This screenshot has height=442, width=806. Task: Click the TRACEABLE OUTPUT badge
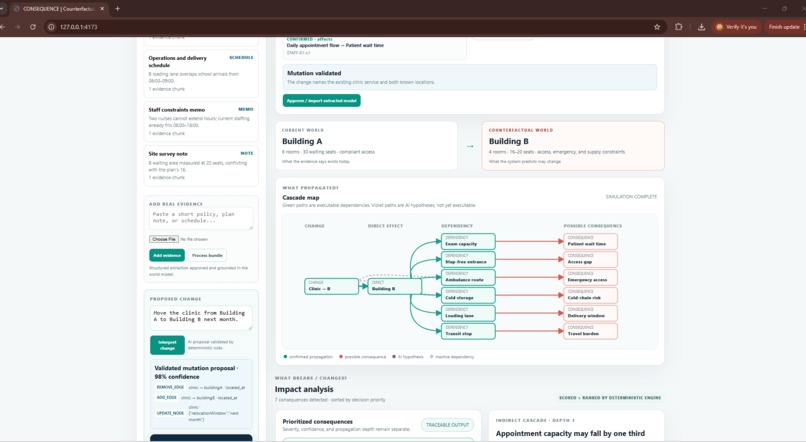(x=448, y=425)
